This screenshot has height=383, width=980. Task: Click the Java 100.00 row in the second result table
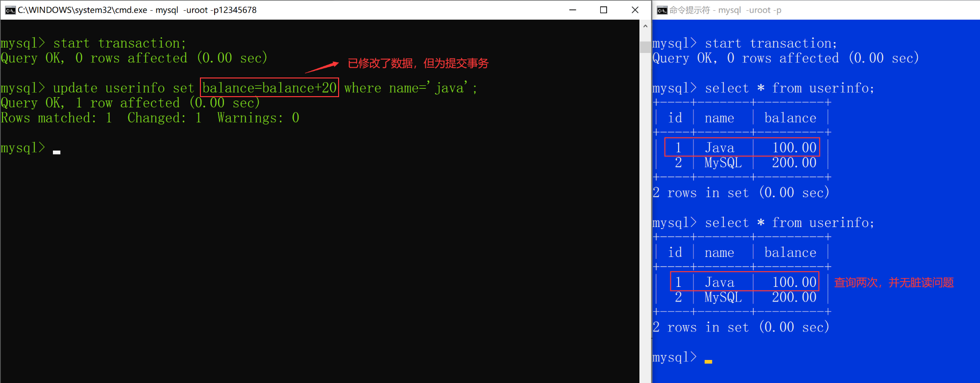point(744,282)
